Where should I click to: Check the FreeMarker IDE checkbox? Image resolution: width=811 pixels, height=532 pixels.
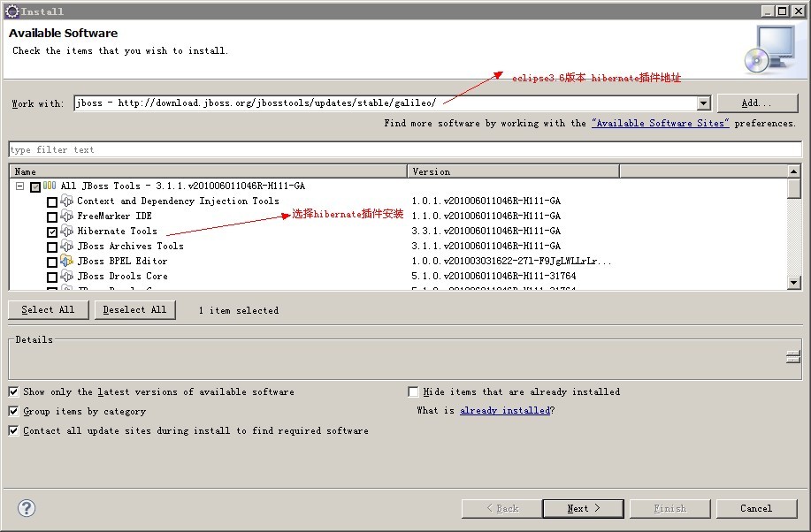click(51, 216)
